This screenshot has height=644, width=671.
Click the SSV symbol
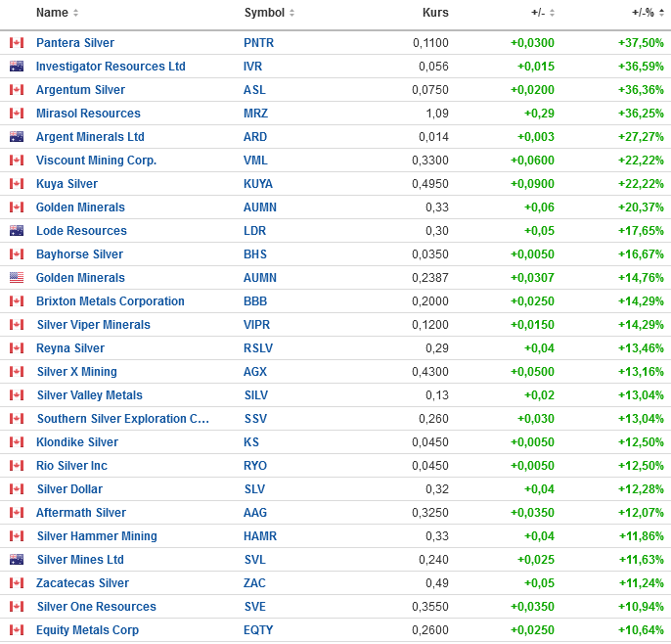256,419
